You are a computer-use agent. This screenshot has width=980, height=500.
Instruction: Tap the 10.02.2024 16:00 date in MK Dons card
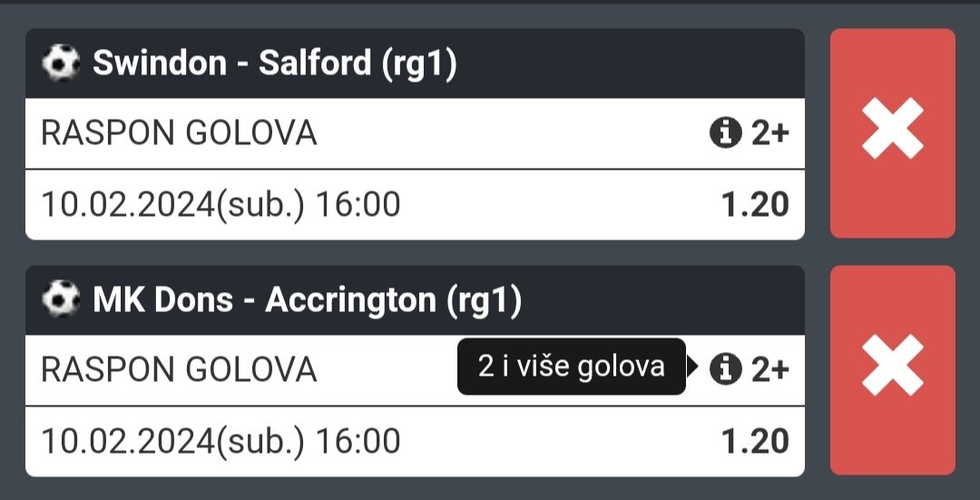220,441
